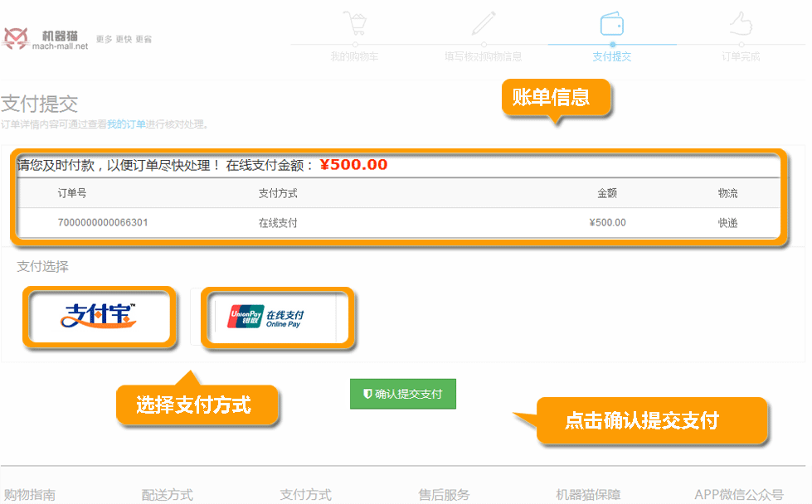
Task: Click the shopping cart step icon
Action: point(355,23)
